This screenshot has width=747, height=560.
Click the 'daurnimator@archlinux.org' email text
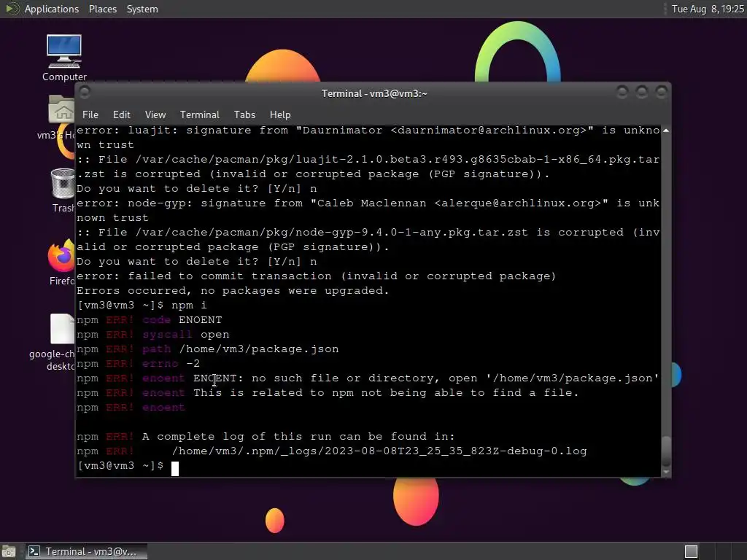(x=488, y=131)
